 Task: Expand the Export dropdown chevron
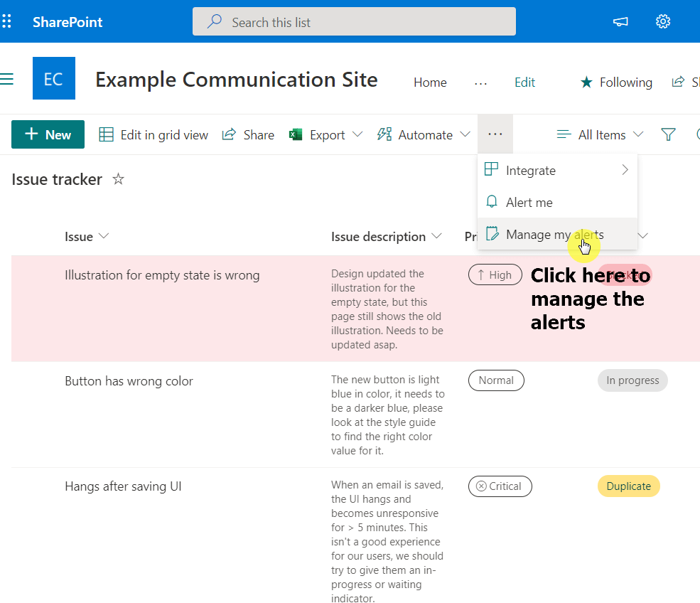click(357, 134)
